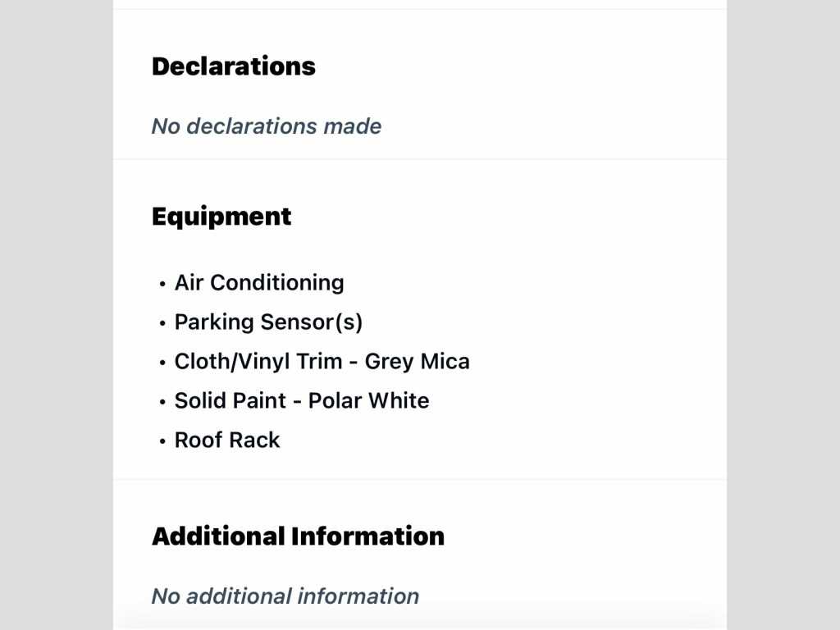Click the Declarations section heading
840x630 pixels.
234,66
